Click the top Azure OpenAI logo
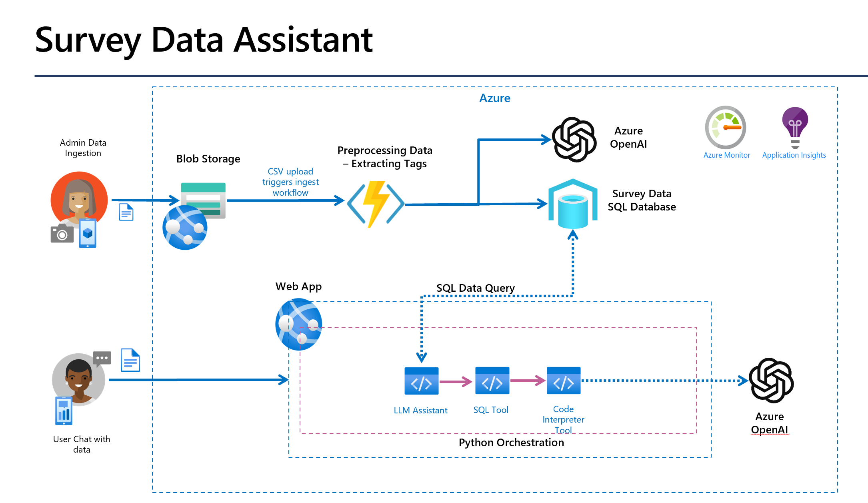Screen dimensions: 868x503 coord(574,139)
